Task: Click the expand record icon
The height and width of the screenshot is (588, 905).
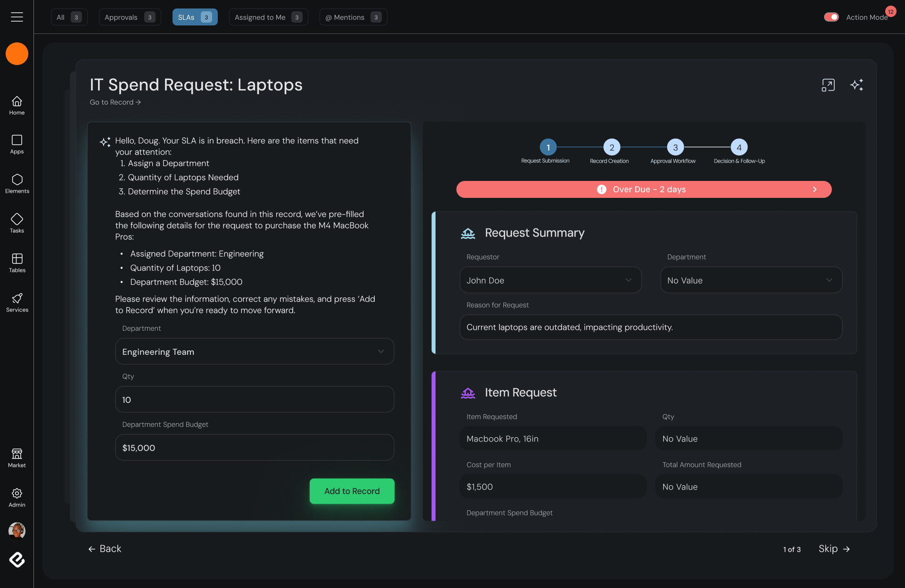Action: [x=828, y=85]
